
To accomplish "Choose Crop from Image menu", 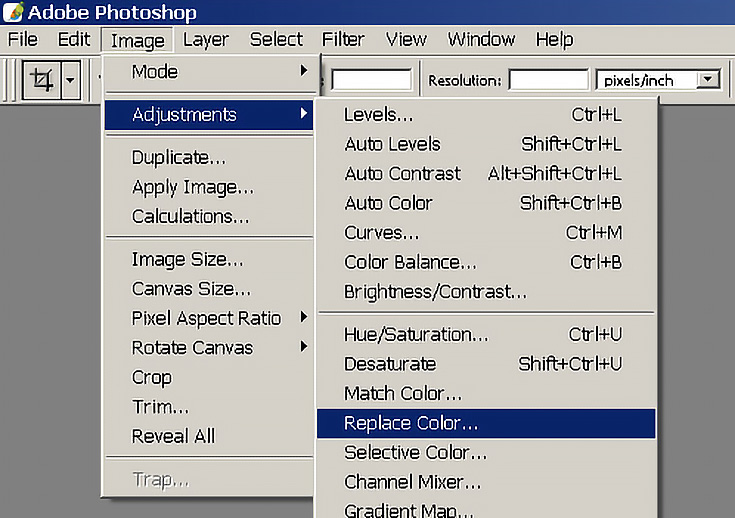I will tap(209, 377).
